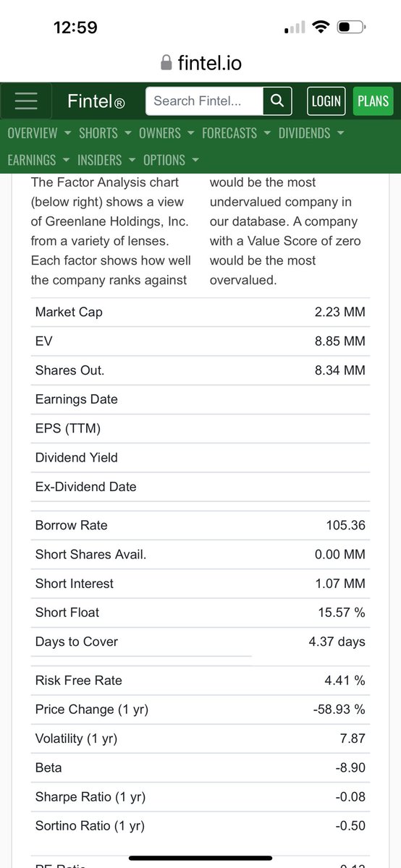Tap the battery icon in status bar

[352, 28]
